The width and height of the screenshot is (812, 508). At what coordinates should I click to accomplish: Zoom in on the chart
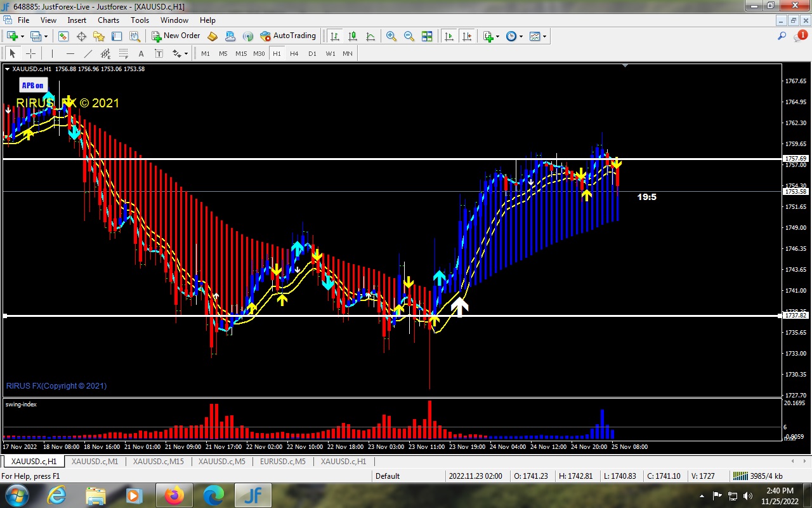[391, 36]
